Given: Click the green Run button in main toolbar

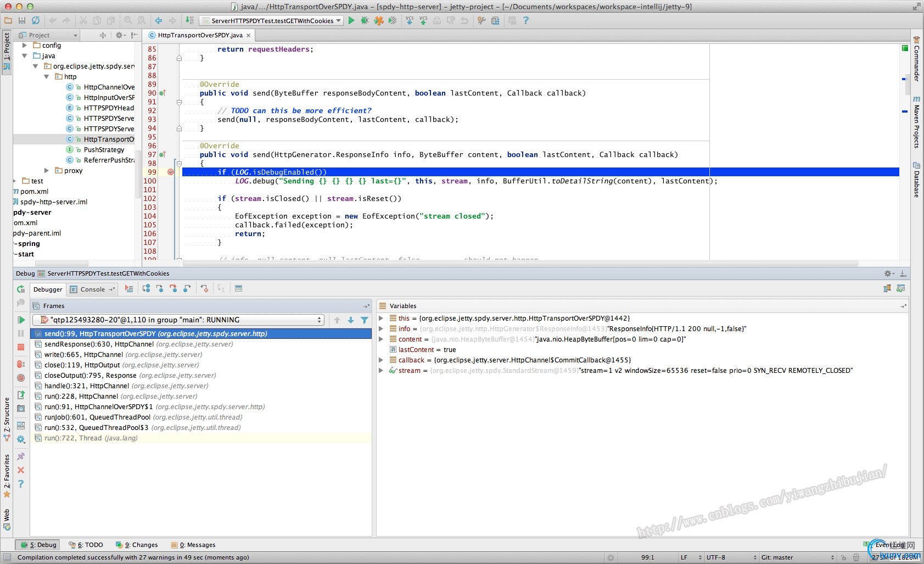Looking at the screenshot, I should tap(351, 20).
